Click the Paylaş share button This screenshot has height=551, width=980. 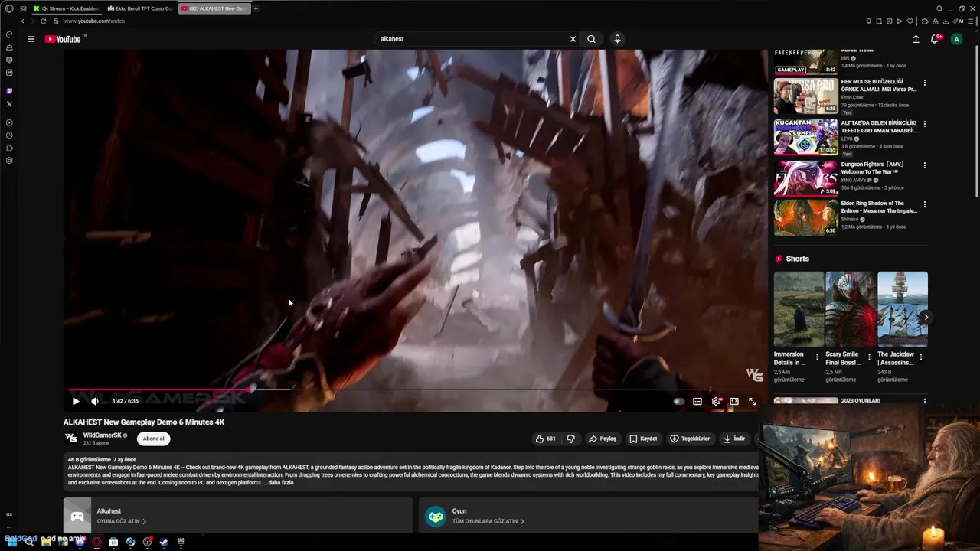[x=603, y=439]
